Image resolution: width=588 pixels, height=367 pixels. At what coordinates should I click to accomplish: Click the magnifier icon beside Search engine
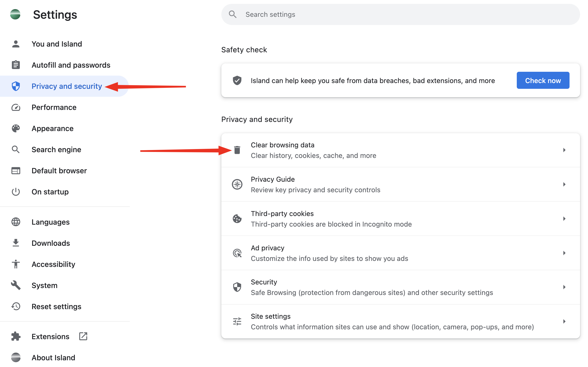(16, 150)
